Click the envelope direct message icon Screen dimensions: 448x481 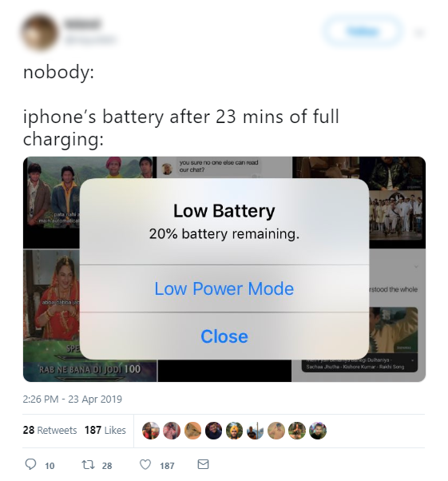pyautogui.click(x=203, y=464)
